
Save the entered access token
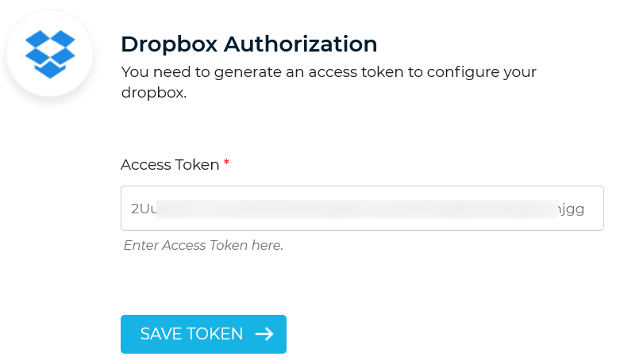click(203, 334)
